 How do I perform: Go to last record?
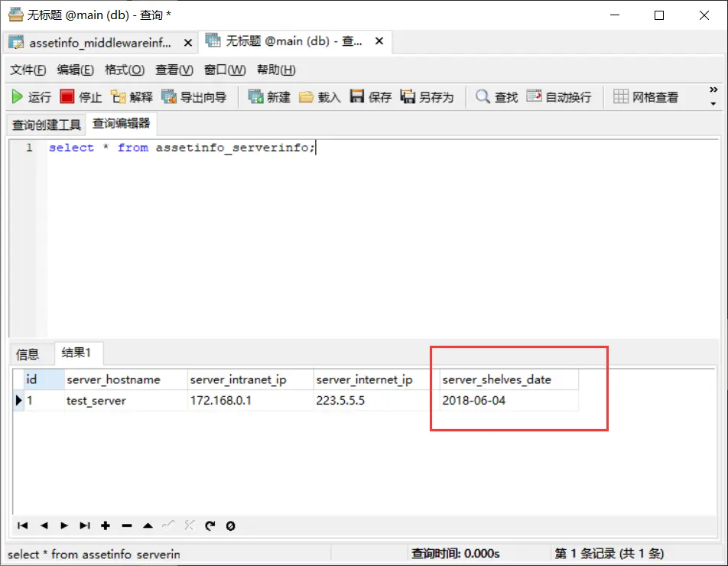(x=84, y=525)
